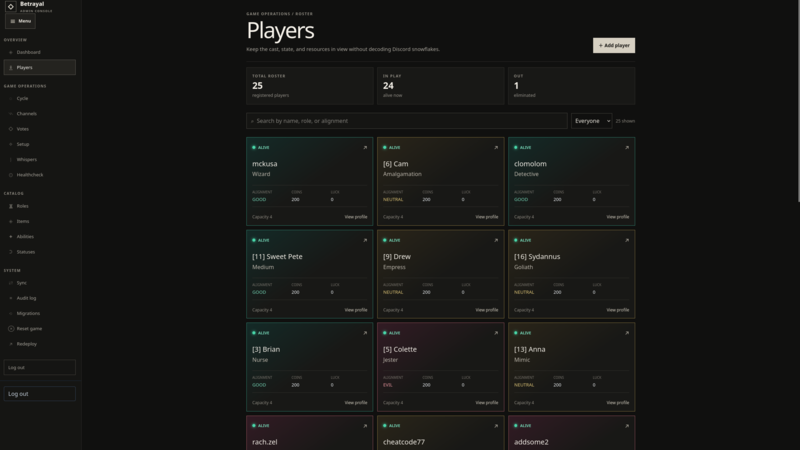Open [5] Colette card arrow icon

496,333
